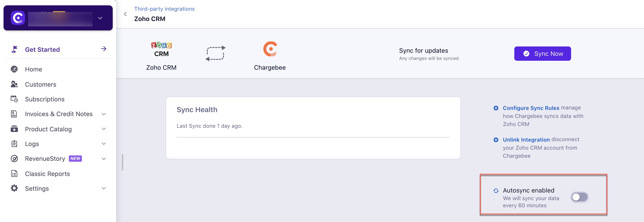
Task: Open the Configure Sync Rules link
Action: pyautogui.click(x=531, y=108)
